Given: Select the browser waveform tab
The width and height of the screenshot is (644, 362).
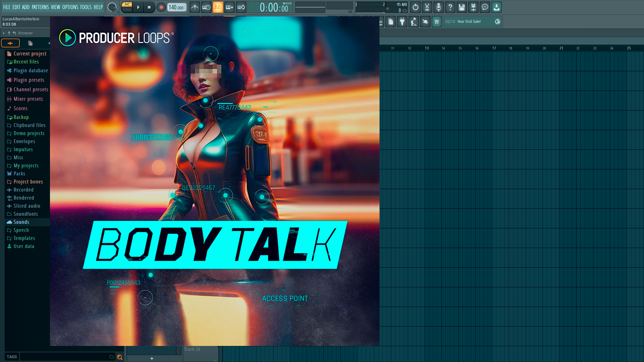Looking at the screenshot, I should tap(10, 43).
